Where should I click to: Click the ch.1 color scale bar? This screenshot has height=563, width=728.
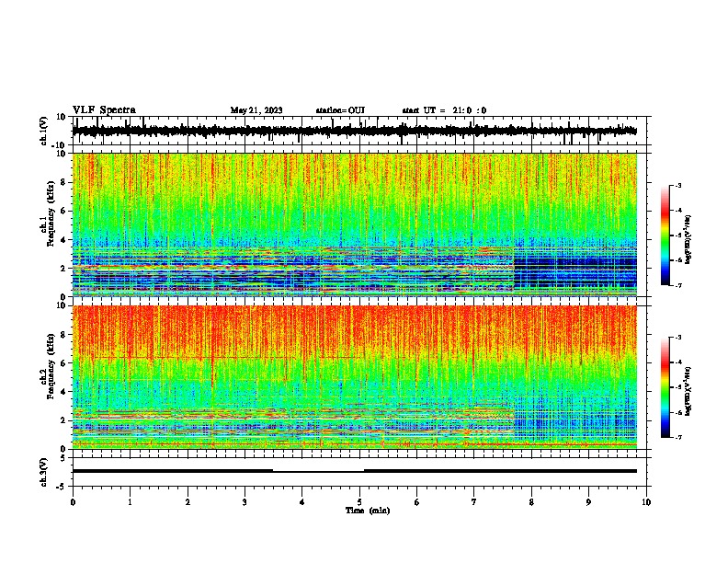pyautogui.click(x=665, y=235)
